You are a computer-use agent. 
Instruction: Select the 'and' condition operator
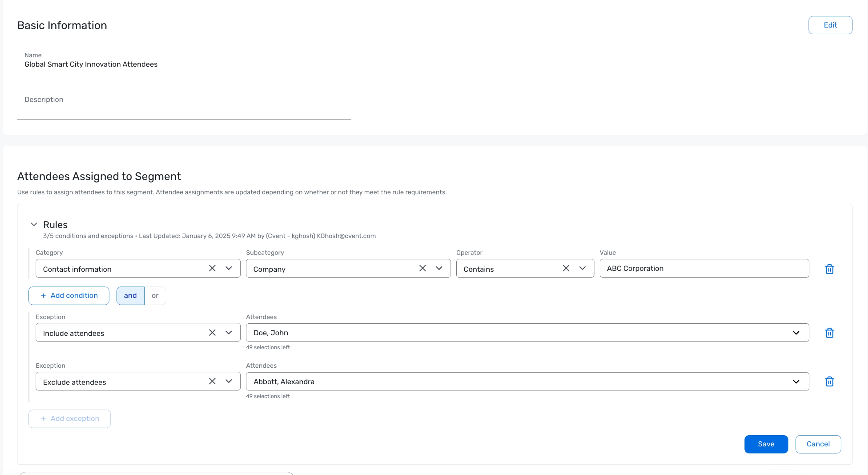(131, 296)
